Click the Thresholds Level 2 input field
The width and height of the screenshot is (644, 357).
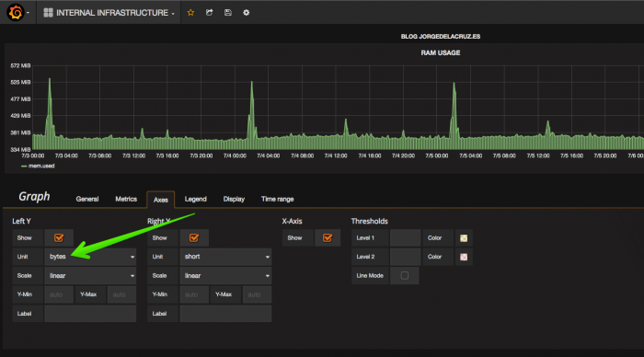tap(406, 257)
